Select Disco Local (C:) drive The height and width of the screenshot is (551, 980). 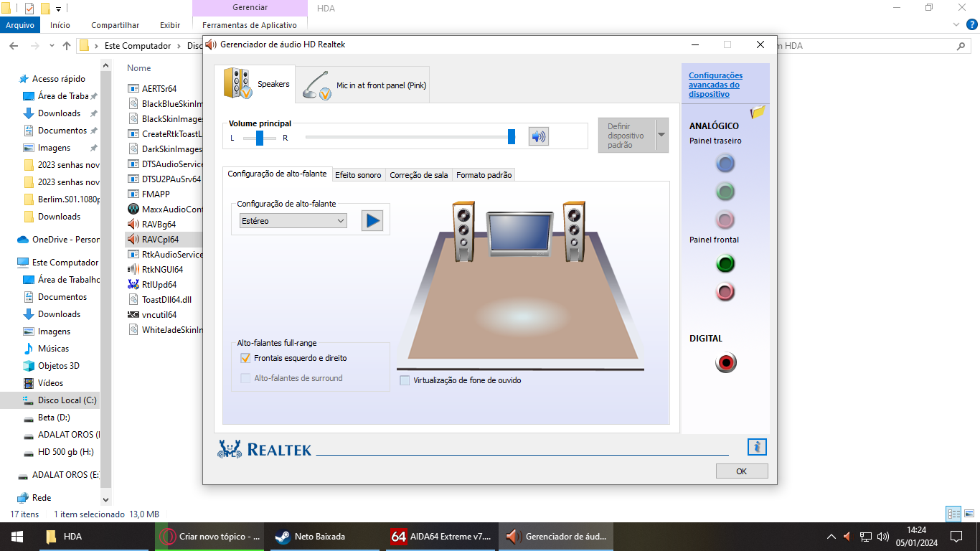67,400
